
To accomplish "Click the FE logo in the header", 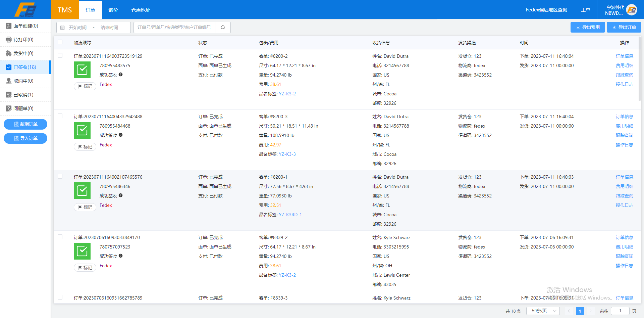I will [25, 9].
